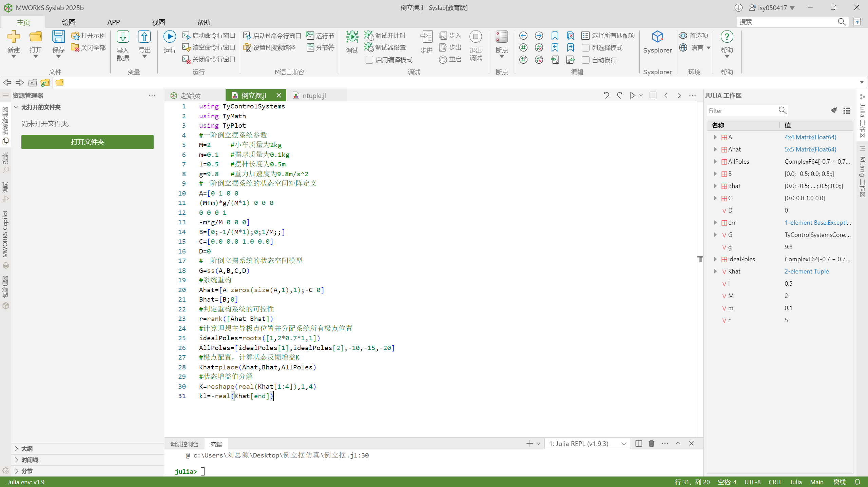Switch to the 绘图 ribbon tab
868x487 pixels.
pos(69,22)
